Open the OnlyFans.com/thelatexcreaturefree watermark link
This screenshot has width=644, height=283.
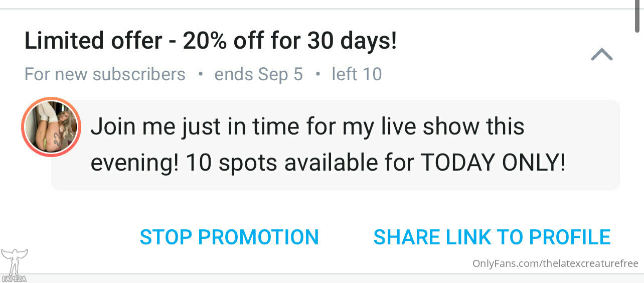(555, 263)
